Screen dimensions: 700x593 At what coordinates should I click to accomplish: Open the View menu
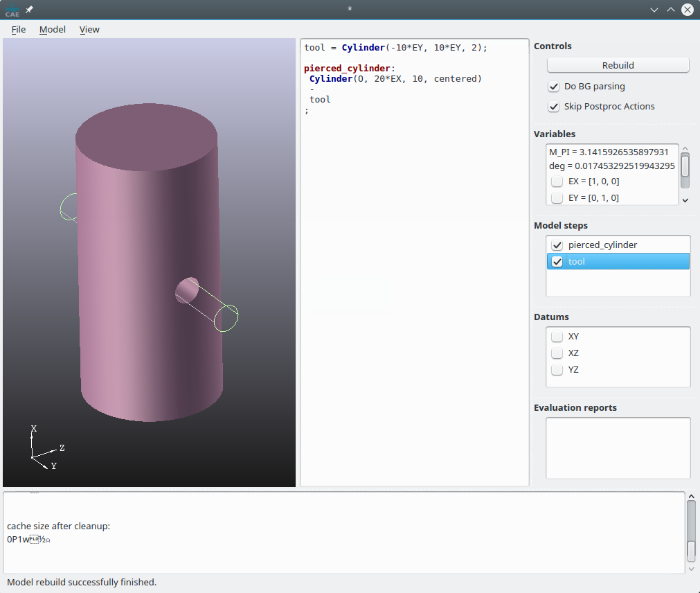coord(89,29)
